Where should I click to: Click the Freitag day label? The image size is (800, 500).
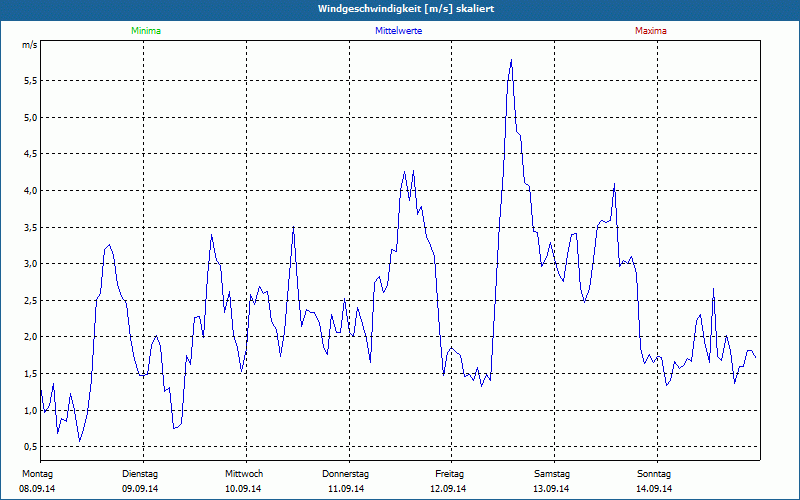449,474
